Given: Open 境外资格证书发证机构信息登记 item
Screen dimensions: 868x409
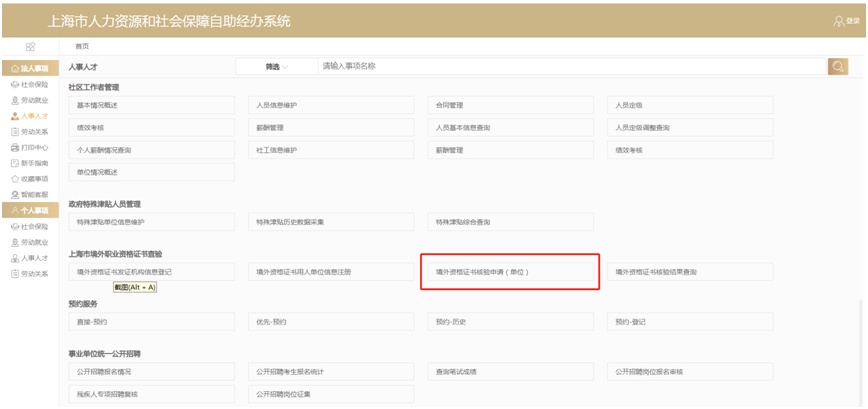Looking at the screenshot, I should 152,272.
